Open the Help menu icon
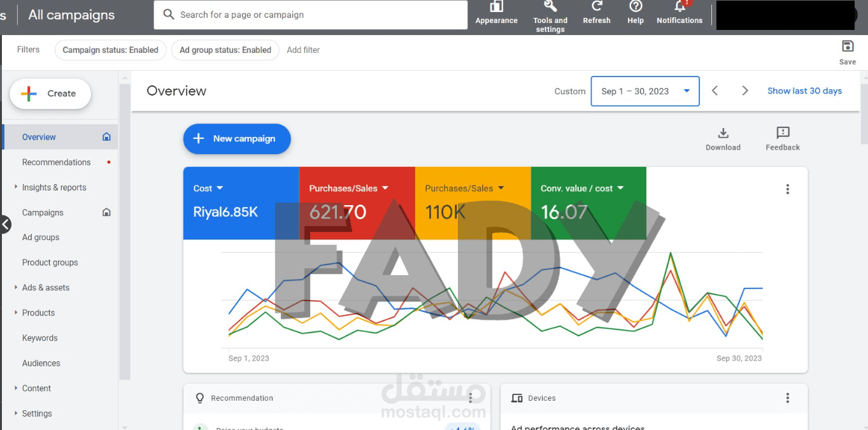 [x=636, y=6]
